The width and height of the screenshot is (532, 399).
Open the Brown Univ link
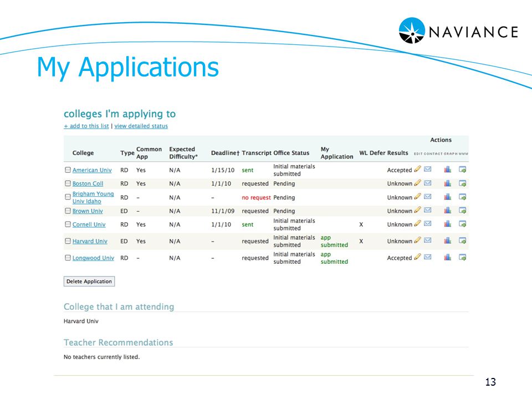[x=88, y=211]
